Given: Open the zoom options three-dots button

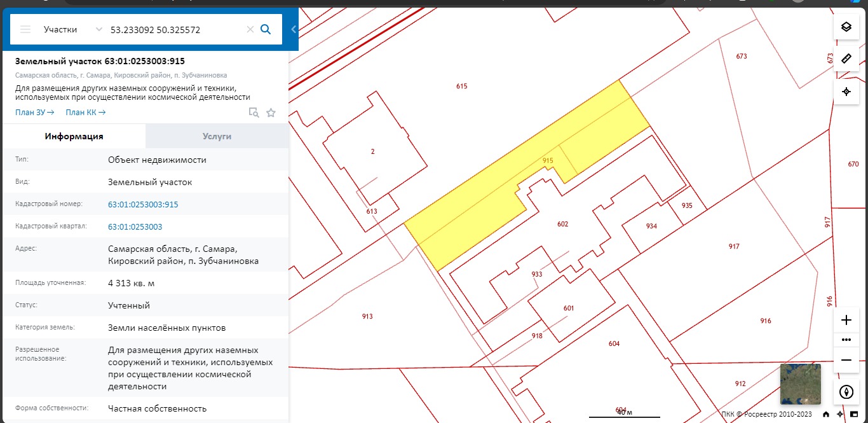Looking at the screenshot, I should point(846,340).
